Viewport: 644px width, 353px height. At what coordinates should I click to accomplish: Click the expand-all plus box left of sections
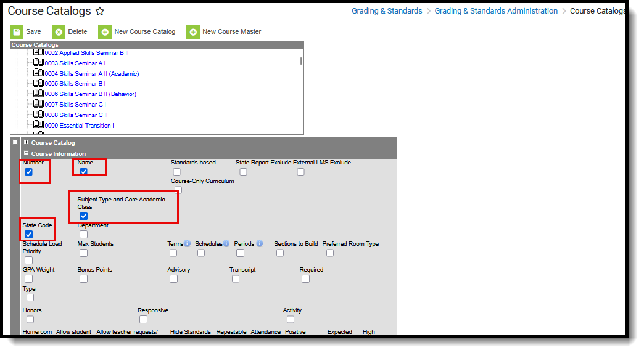coord(15,142)
